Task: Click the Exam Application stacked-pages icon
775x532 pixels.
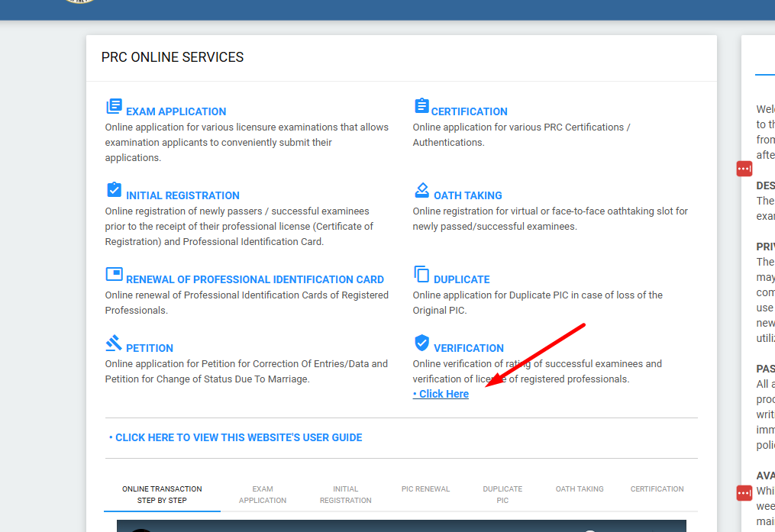Action: pos(115,105)
